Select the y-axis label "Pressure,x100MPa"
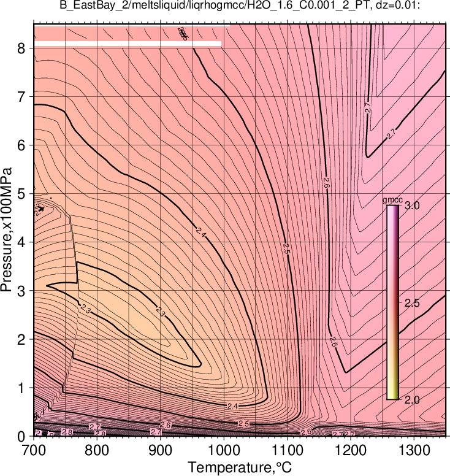This screenshot has width=450, height=476. click(6, 230)
